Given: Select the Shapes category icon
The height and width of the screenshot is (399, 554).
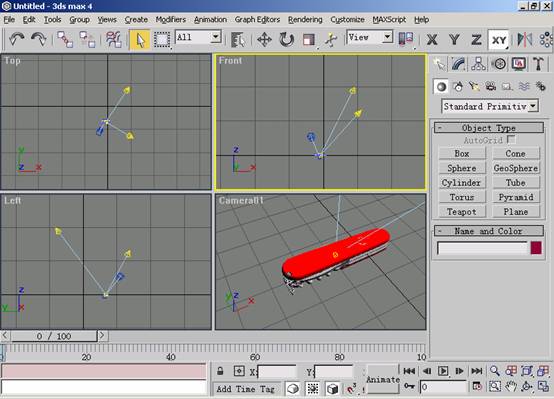Looking at the screenshot, I should [458, 86].
